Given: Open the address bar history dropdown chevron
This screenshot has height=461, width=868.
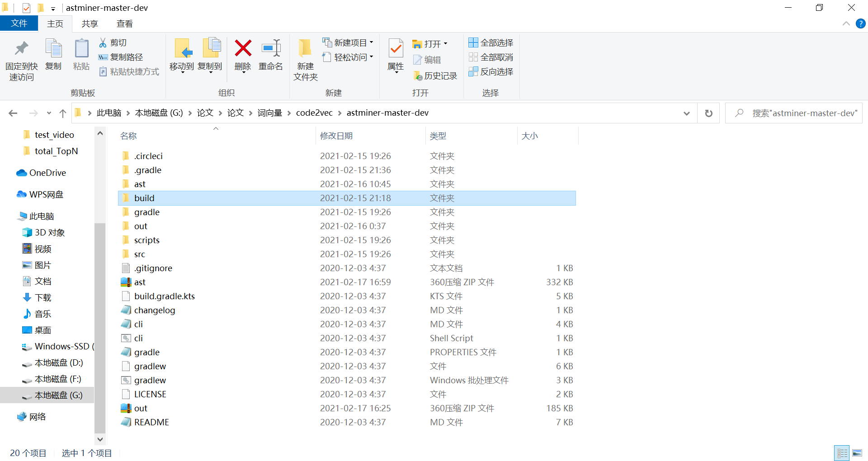Looking at the screenshot, I should click(x=687, y=113).
